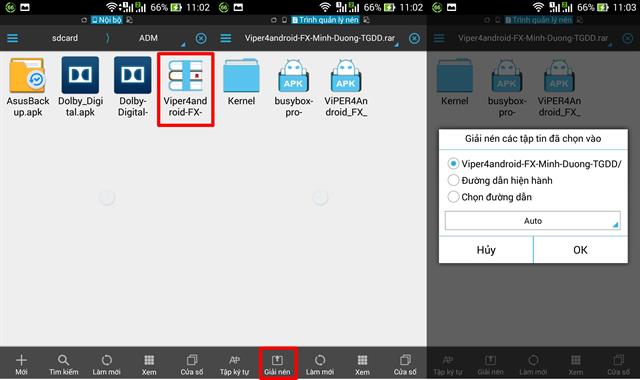Tap sdcard in the breadcrumb path
The width and height of the screenshot is (640, 380).
click(x=65, y=38)
